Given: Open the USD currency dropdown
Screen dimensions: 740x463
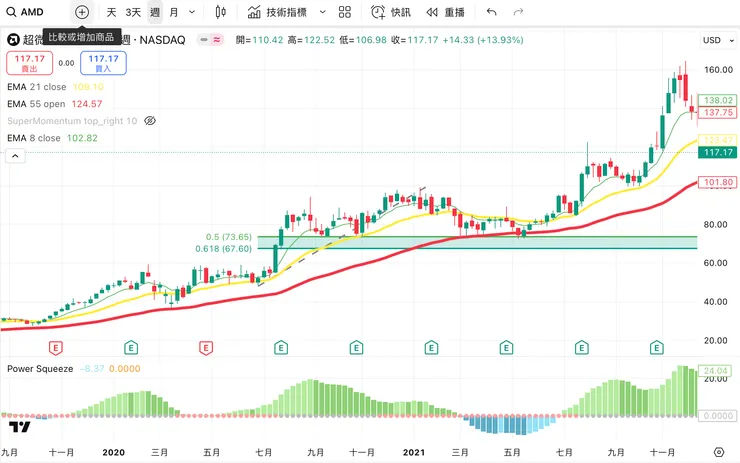Looking at the screenshot, I should coord(718,41).
